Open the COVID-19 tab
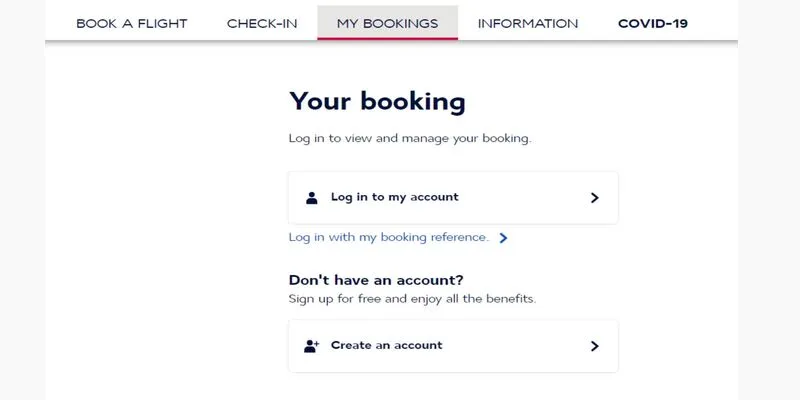The width and height of the screenshot is (800, 400). tap(653, 23)
